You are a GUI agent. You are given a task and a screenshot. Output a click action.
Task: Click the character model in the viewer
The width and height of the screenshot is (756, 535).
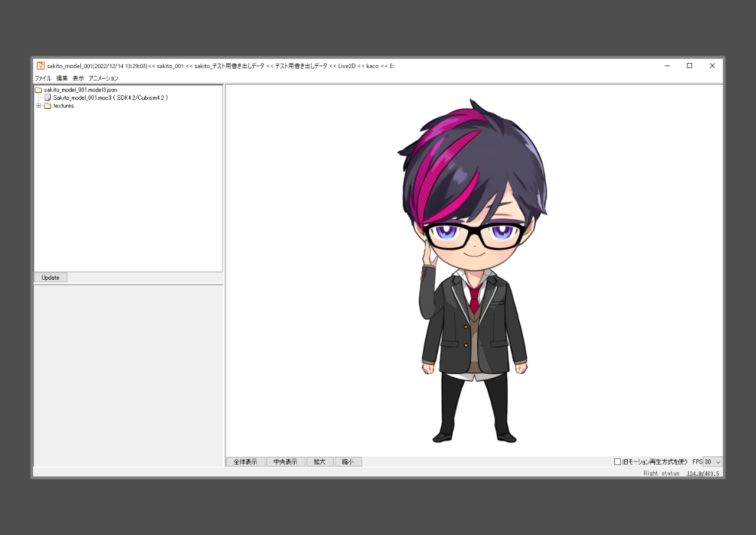[472, 271]
